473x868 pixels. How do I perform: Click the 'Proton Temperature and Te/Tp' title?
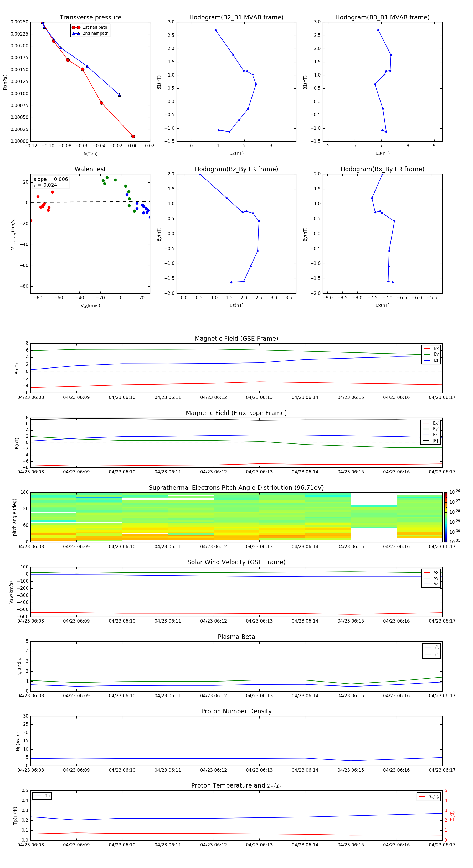(x=236, y=786)
